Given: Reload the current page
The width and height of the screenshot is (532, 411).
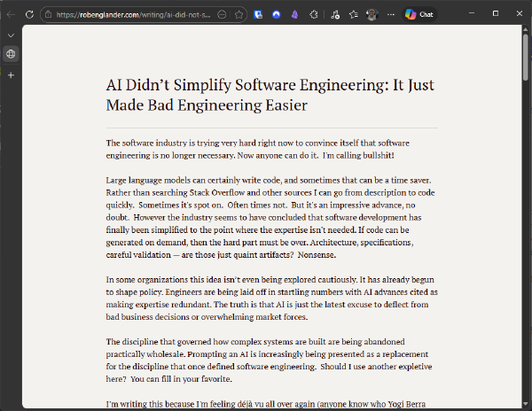Looking at the screenshot, I should (x=29, y=14).
